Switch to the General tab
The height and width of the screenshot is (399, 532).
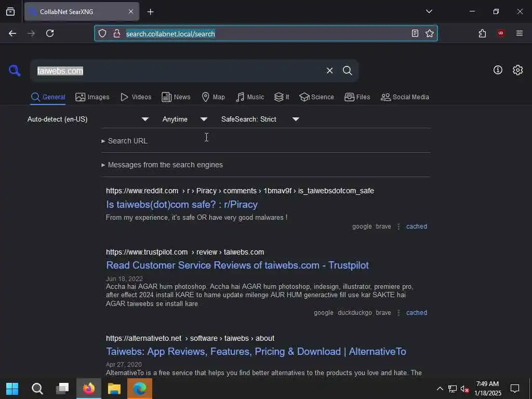click(48, 97)
